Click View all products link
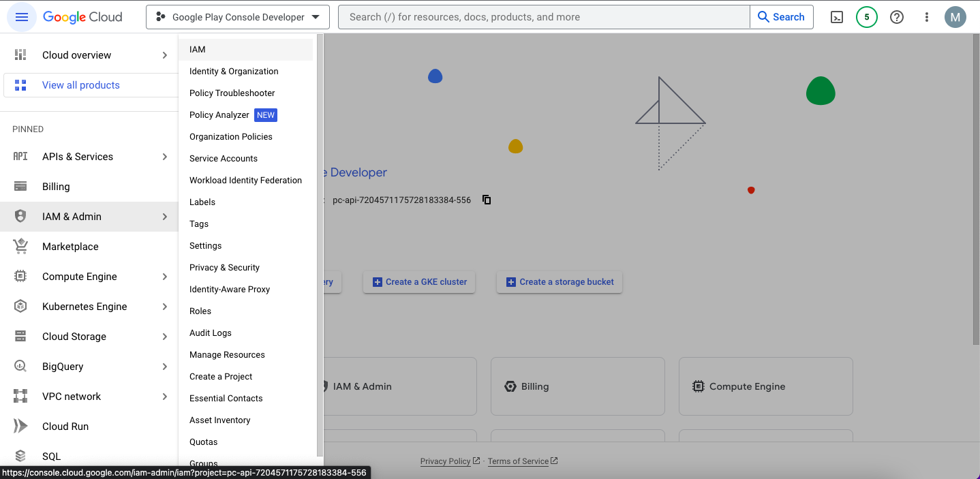980x479 pixels. (x=81, y=85)
